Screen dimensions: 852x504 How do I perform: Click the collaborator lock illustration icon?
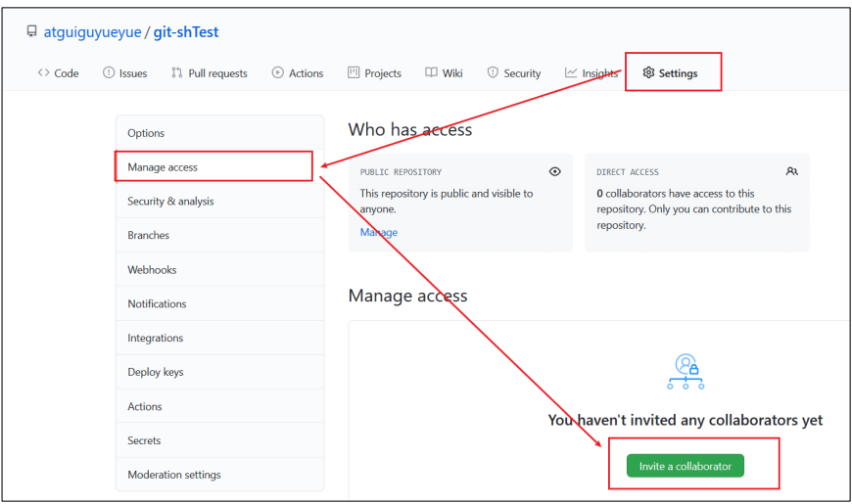click(x=686, y=372)
